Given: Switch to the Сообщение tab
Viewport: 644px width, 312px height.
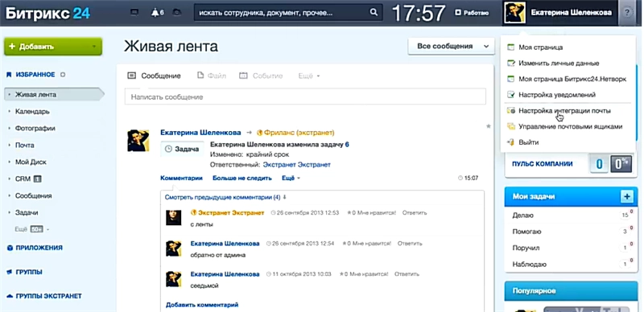Looking at the screenshot, I should (154, 76).
